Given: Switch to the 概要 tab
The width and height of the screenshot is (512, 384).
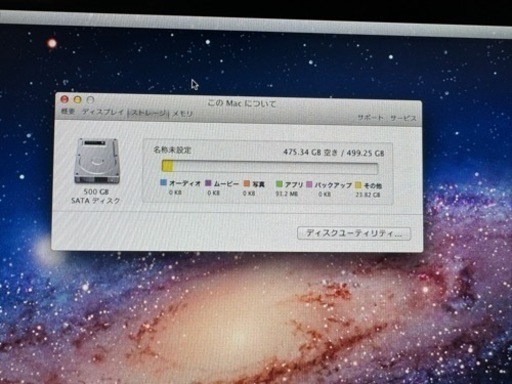Looking at the screenshot, I should tap(68, 111).
